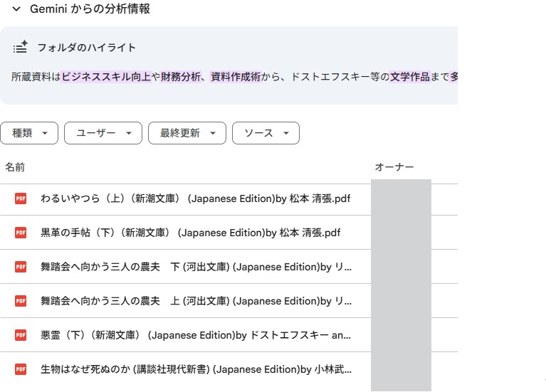This screenshot has height=392, width=546.
Task: Open the 最終更新 filter dropdown
Action: click(187, 133)
